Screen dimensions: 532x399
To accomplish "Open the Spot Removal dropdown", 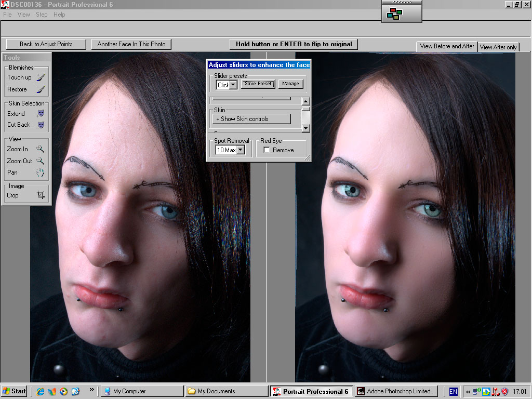I will (x=241, y=150).
